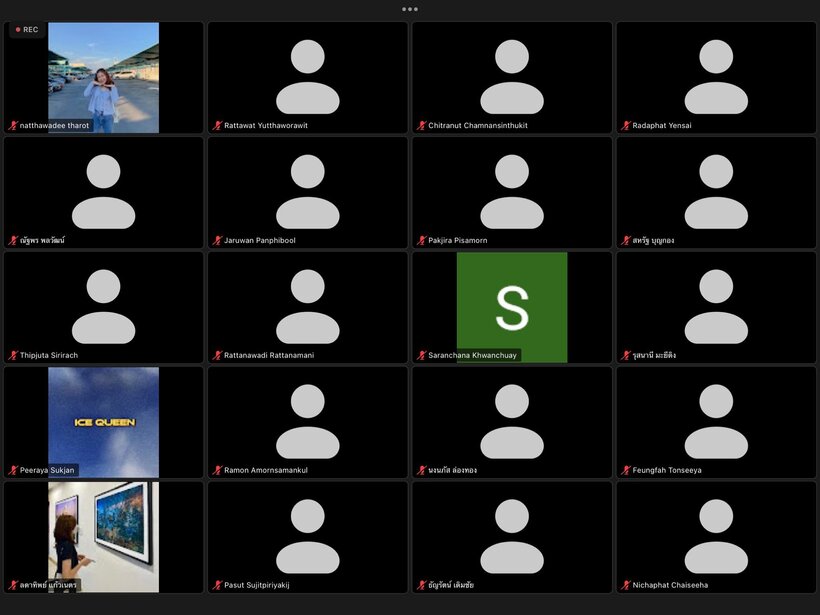This screenshot has width=820, height=615.
Task: Click Ramon Amornsamankul's muted mic icon
Action: (x=217, y=470)
